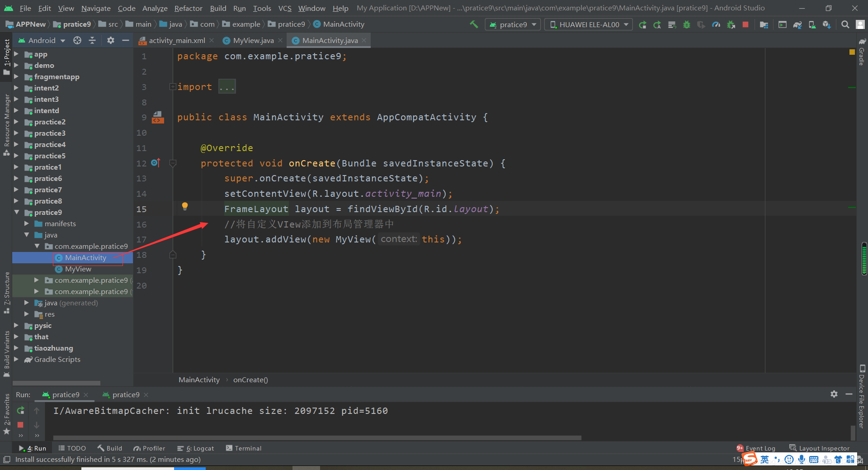Switch to the MyView.java editor tab

click(x=253, y=40)
